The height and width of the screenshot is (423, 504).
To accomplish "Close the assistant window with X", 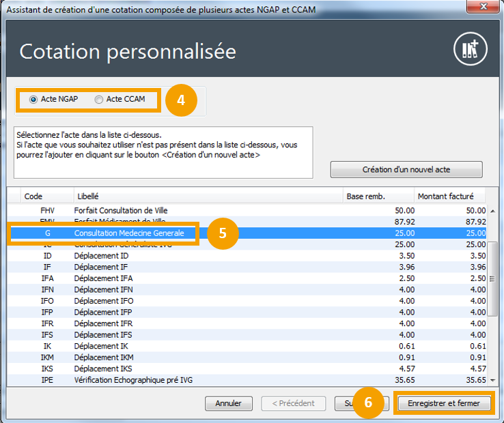I will coord(483,6).
